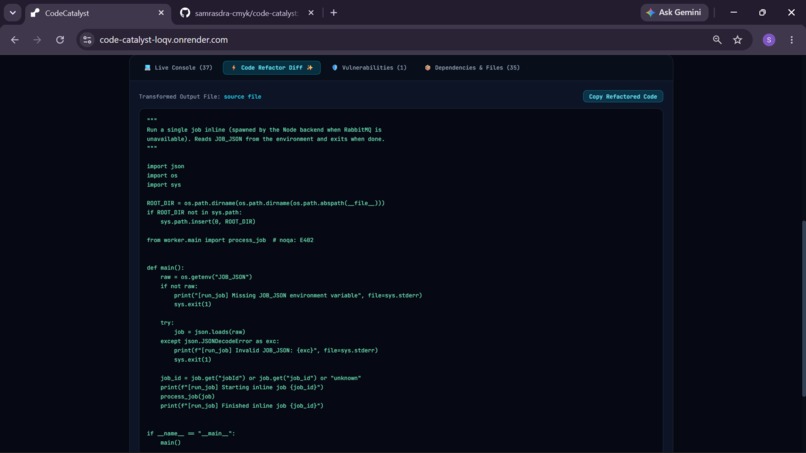
Task: Open the profile avatar menu
Action: (768, 40)
